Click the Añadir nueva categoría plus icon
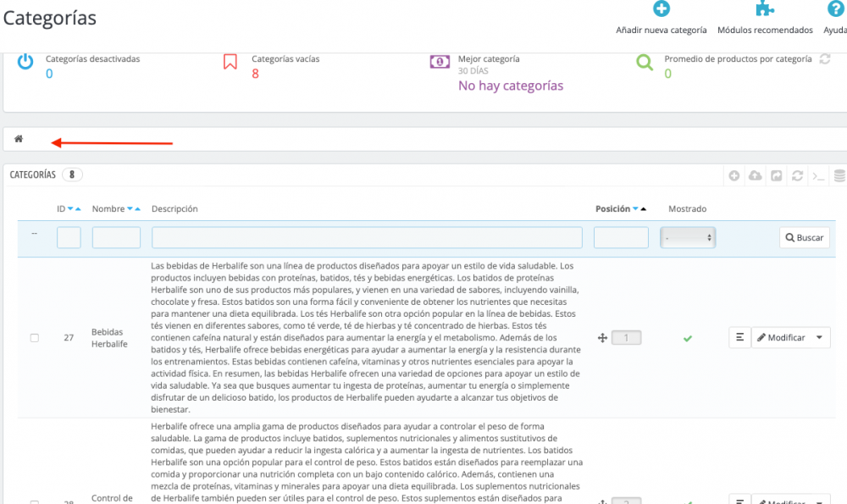 662,9
